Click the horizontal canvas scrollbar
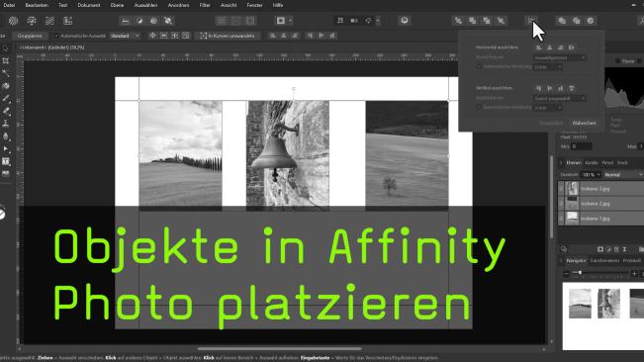644x362 pixels. (280, 349)
